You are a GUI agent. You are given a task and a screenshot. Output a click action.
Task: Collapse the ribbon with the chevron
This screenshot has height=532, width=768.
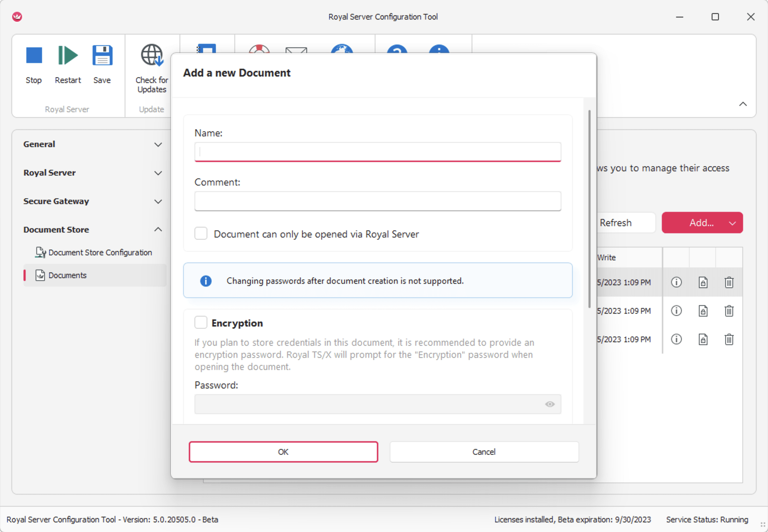click(743, 104)
